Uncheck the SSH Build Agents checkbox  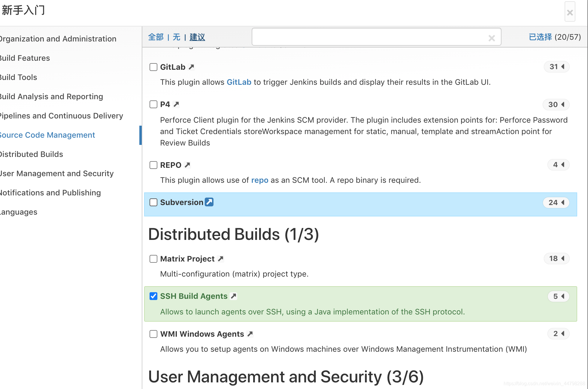[x=153, y=296]
